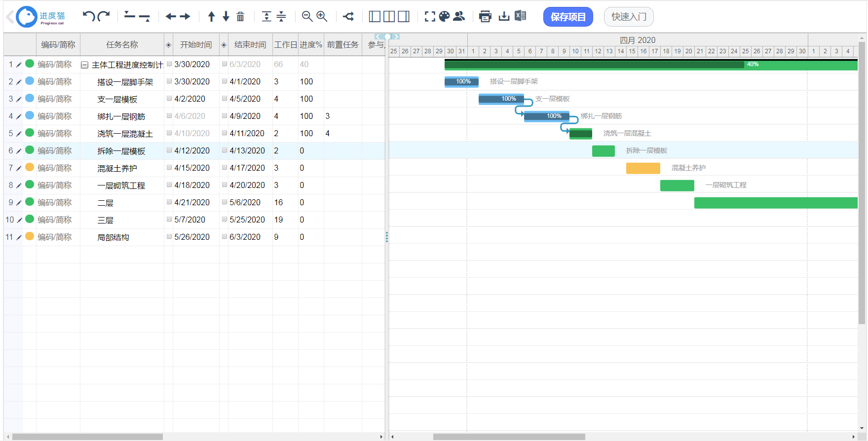The width and height of the screenshot is (868, 441).
Task: Click the 保存项目 button
Action: 568,17
